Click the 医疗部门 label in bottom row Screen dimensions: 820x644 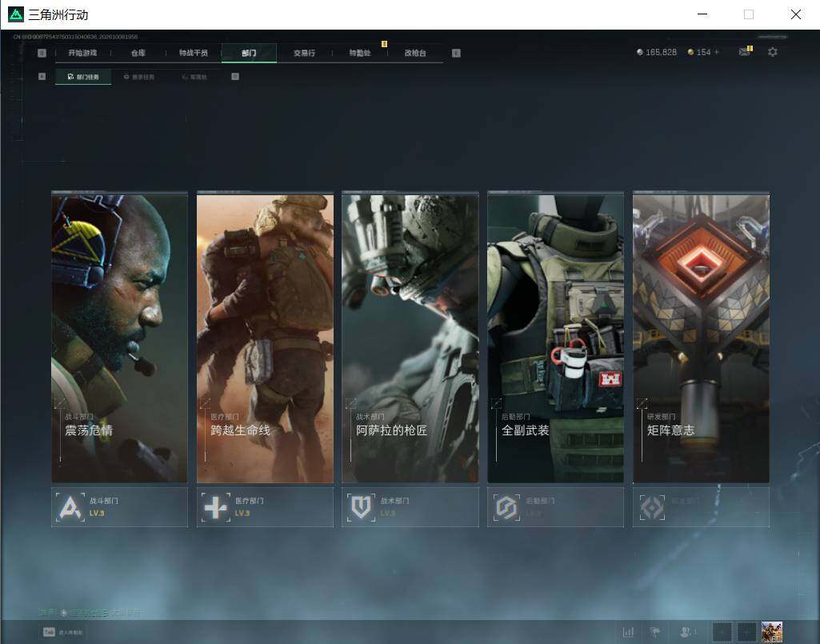250,501
